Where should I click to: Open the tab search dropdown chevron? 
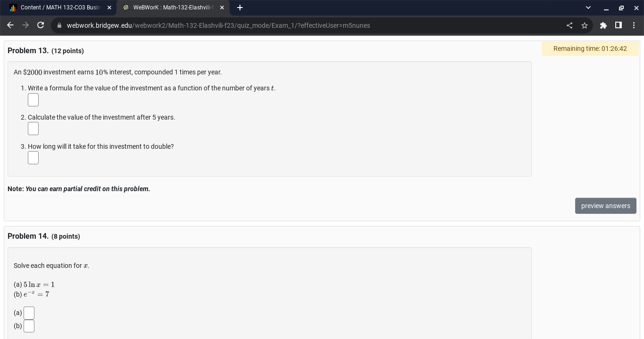point(588,8)
